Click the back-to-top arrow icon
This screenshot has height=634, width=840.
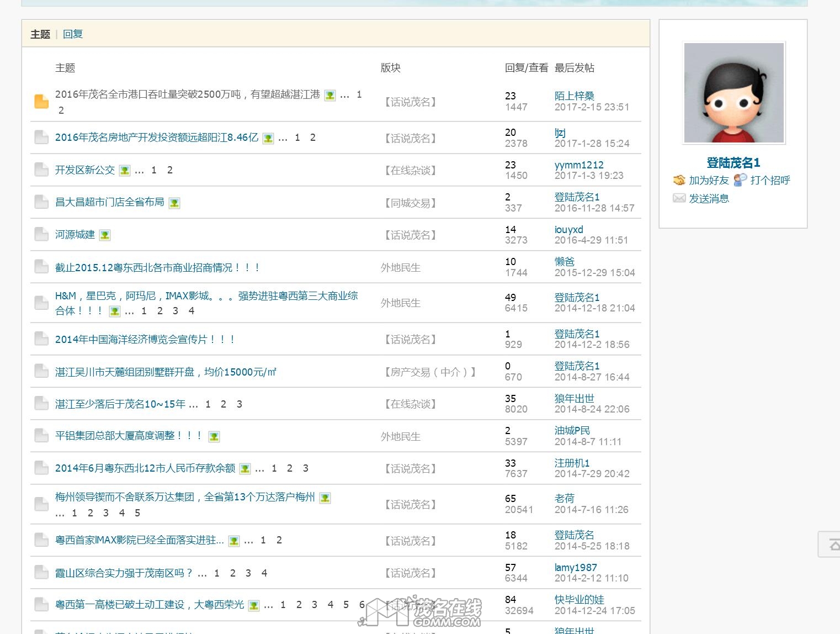click(x=834, y=545)
